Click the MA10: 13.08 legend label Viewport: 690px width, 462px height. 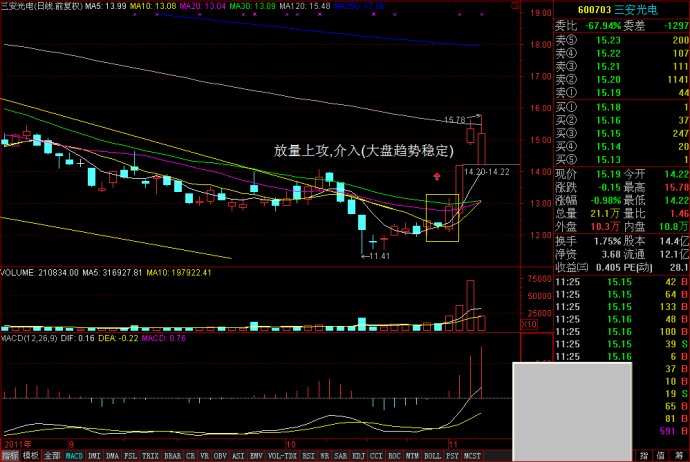click(x=153, y=6)
